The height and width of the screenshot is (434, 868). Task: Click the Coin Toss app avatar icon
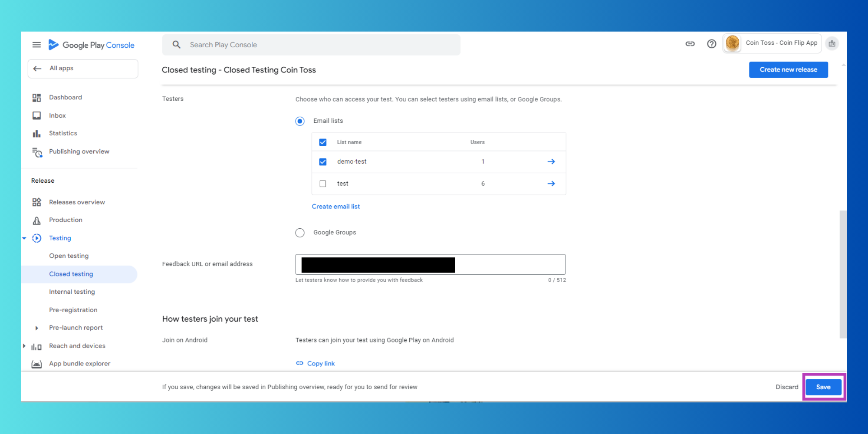733,43
